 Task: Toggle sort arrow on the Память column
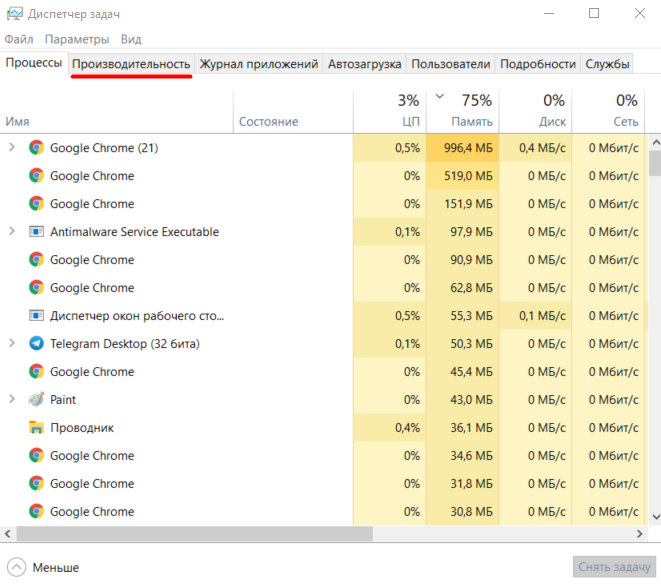click(440, 96)
